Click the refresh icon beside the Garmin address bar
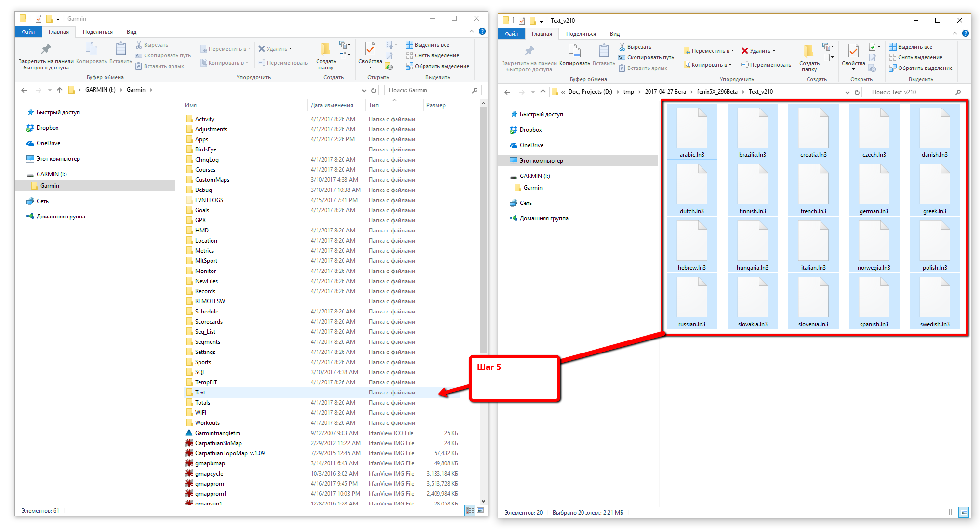980x530 pixels. coord(374,90)
